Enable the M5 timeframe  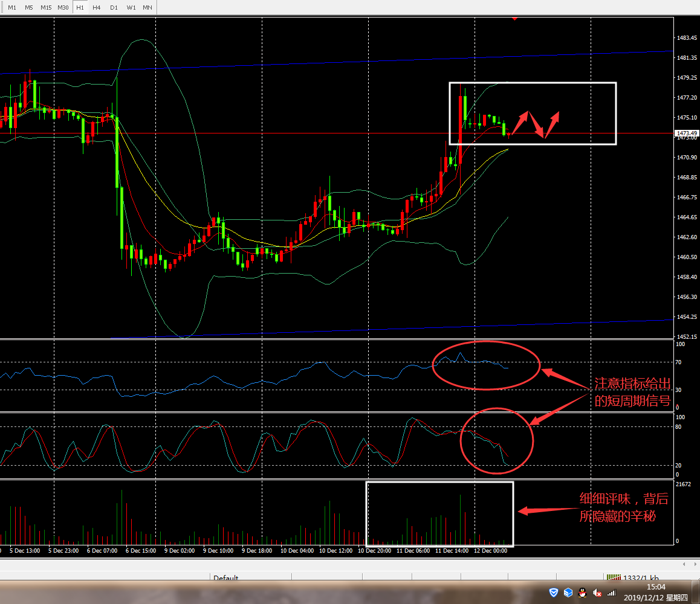(x=29, y=8)
